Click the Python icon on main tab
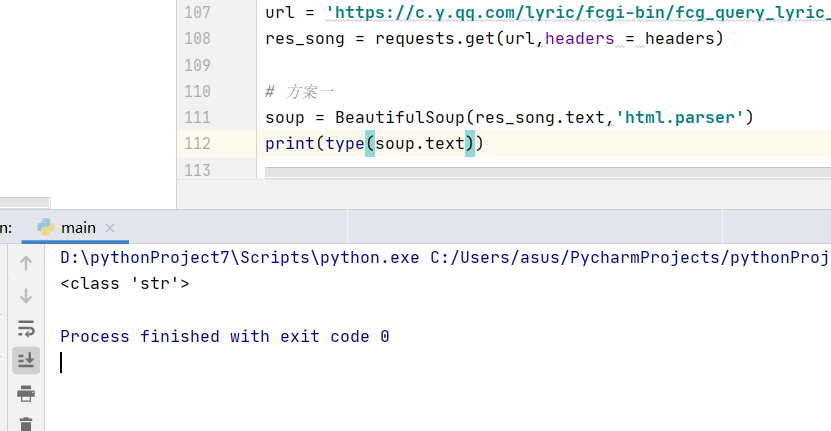The height and width of the screenshot is (431, 831). click(x=46, y=227)
